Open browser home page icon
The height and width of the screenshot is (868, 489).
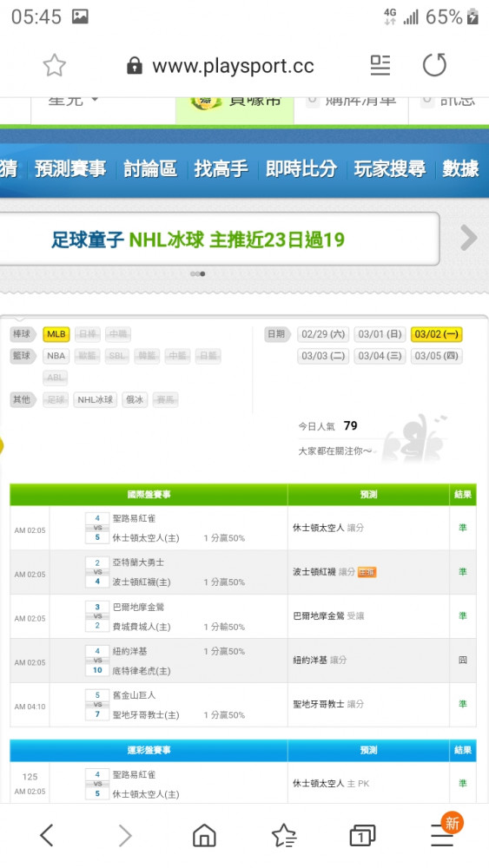(x=204, y=835)
